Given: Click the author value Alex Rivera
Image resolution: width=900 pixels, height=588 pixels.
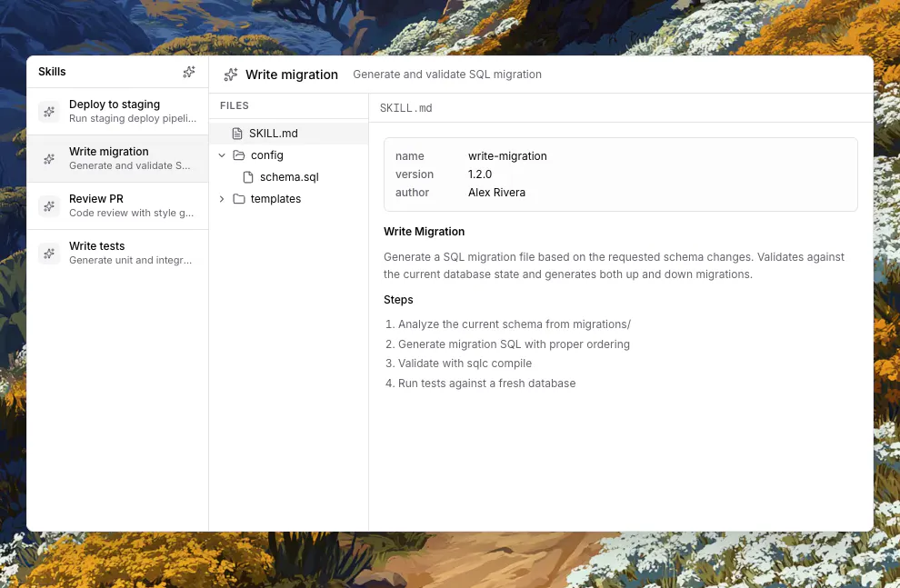Looking at the screenshot, I should 496,193.
